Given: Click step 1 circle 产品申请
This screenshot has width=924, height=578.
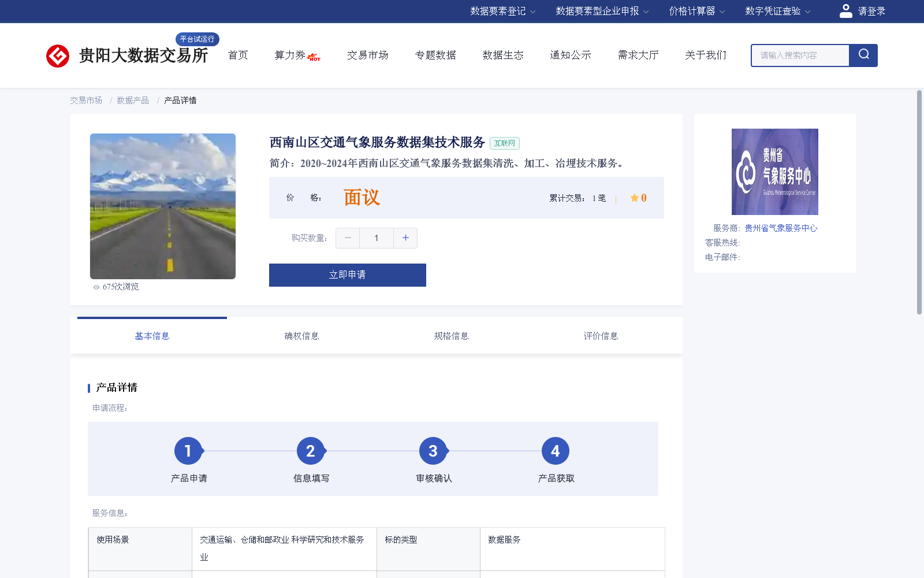Looking at the screenshot, I should (188, 451).
